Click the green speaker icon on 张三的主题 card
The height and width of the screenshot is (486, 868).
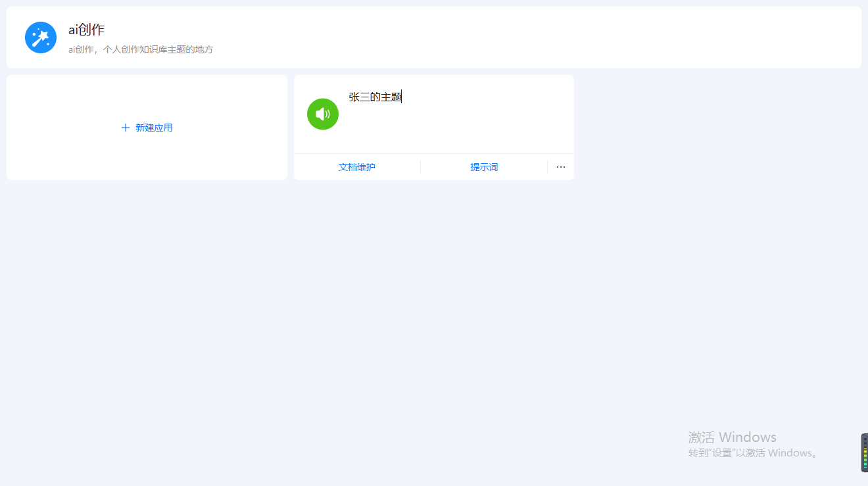[x=322, y=114]
